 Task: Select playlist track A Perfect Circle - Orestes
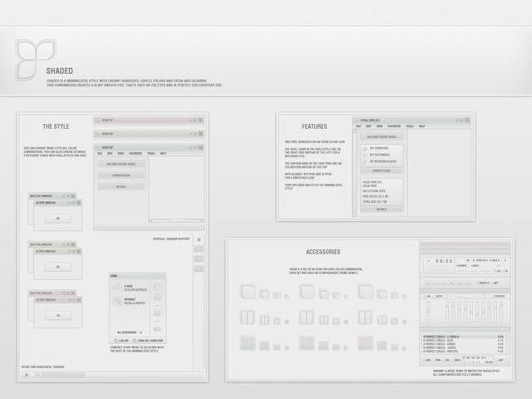464,352
